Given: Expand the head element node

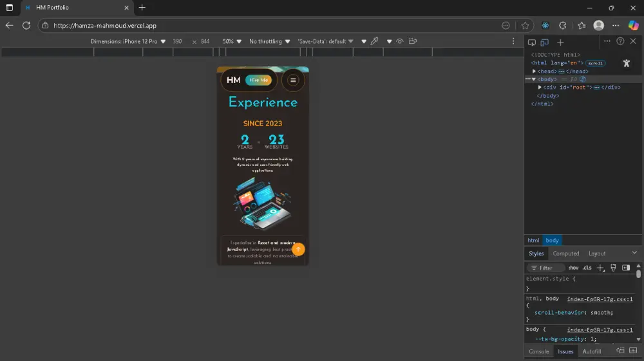Looking at the screenshot, I should pyautogui.click(x=534, y=71).
